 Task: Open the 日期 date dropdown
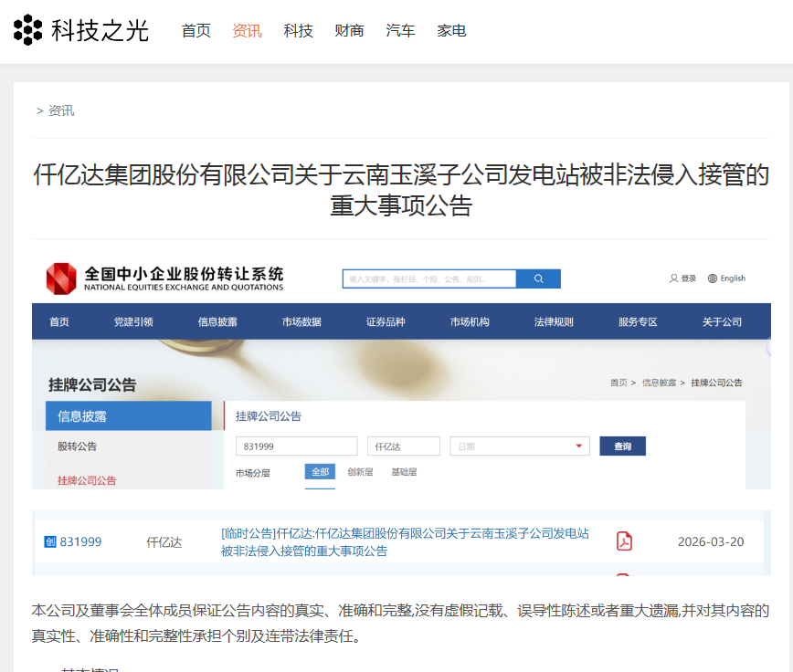coord(520,446)
